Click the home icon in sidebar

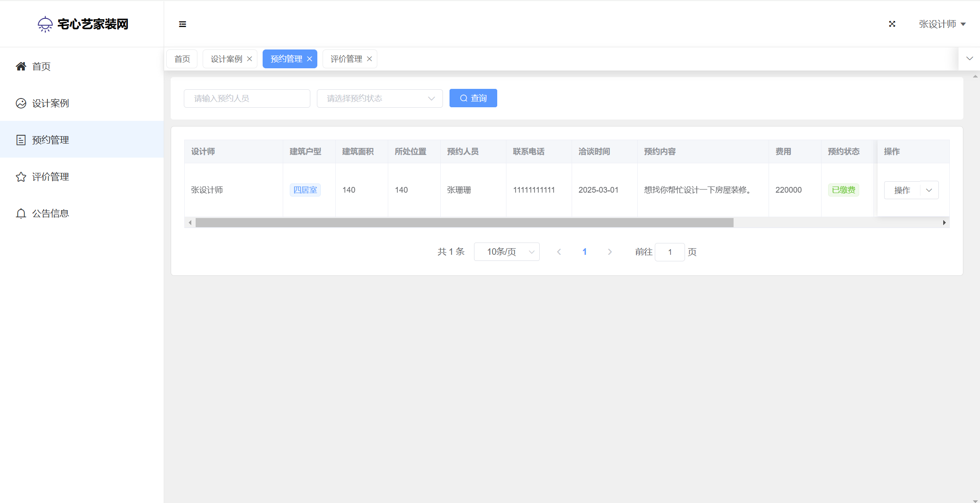[21, 67]
